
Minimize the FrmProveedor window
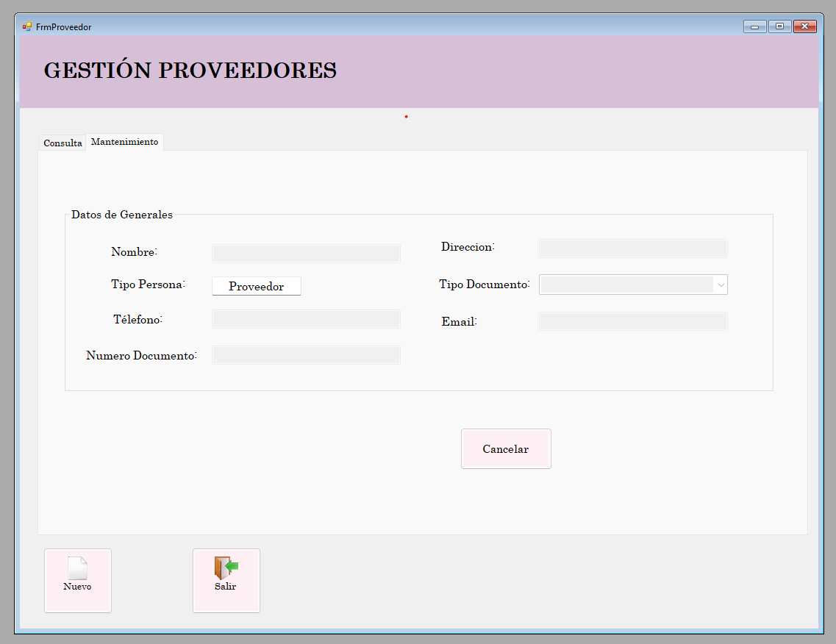pos(755,26)
